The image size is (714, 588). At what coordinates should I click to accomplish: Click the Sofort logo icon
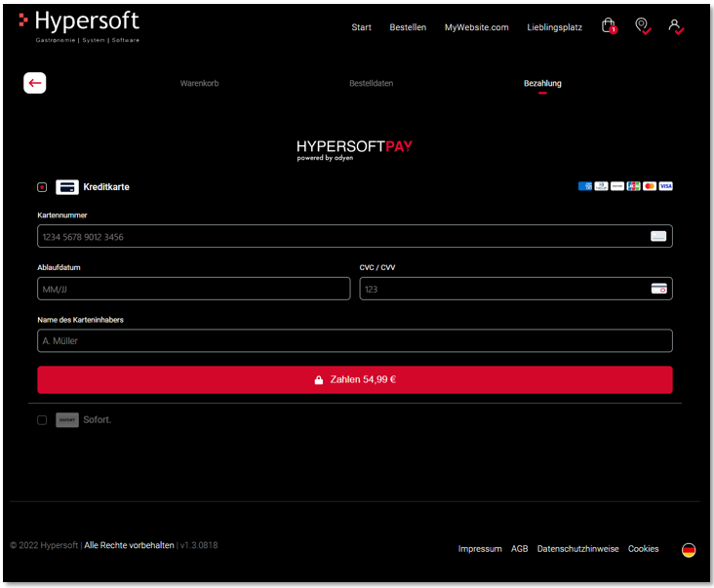pos(67,419)
